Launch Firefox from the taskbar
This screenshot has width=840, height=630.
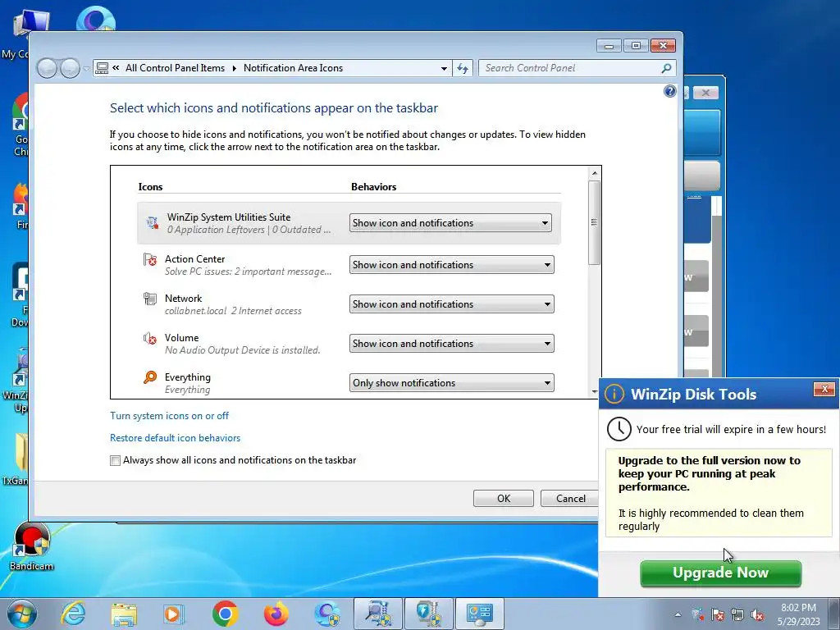point(276,614)
